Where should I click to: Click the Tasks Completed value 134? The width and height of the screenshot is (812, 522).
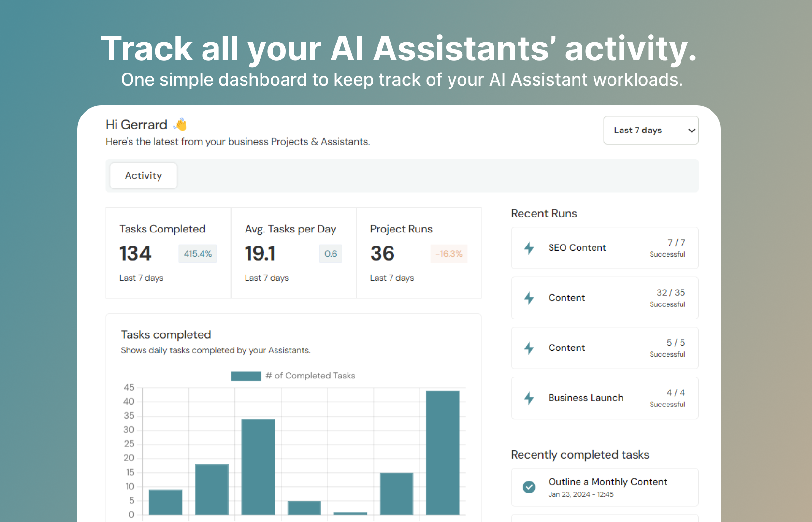[135, 253]
